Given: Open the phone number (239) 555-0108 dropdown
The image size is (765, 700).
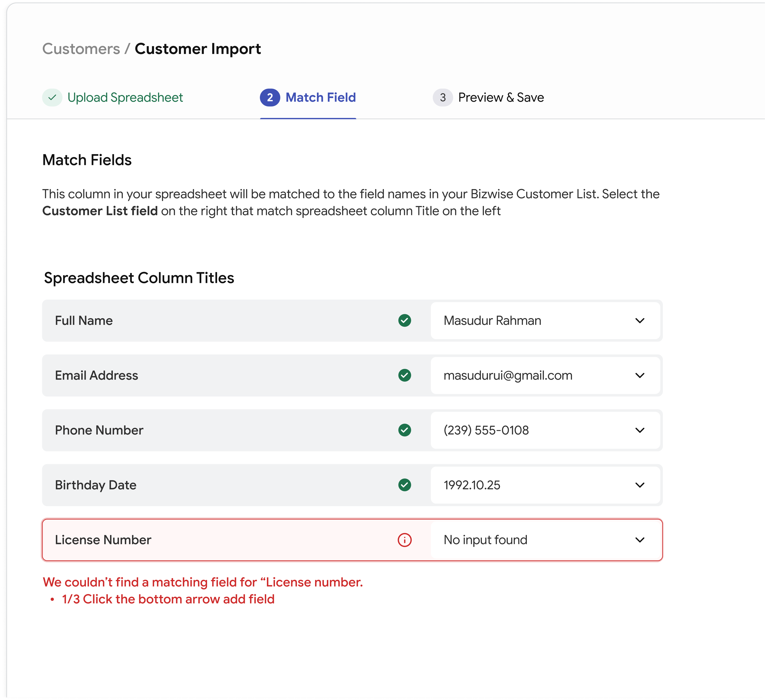Looking at the screenshot, I should (x=640, y=431).
